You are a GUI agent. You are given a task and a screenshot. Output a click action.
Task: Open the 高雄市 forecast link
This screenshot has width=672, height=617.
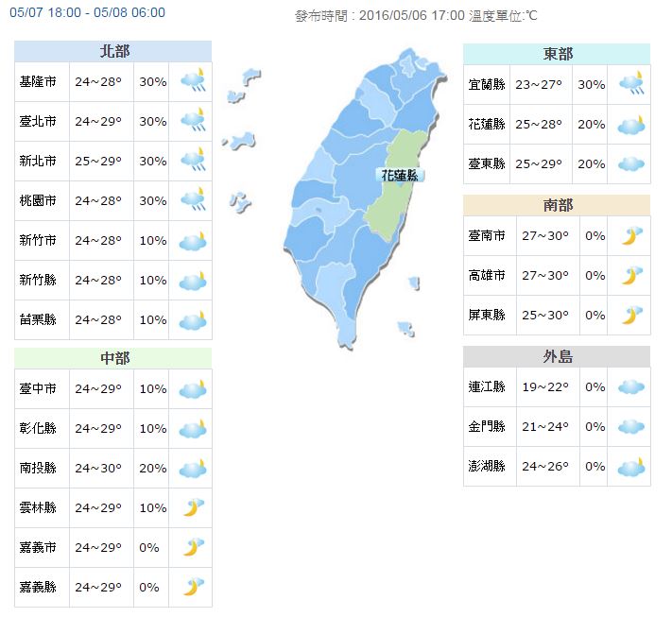[487, 276]
